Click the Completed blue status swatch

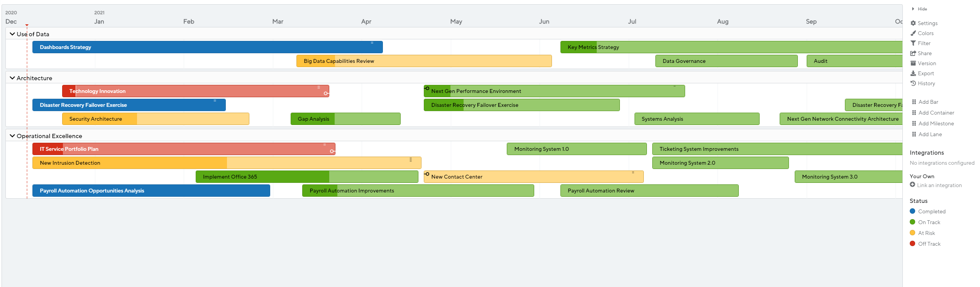(912, 211)
